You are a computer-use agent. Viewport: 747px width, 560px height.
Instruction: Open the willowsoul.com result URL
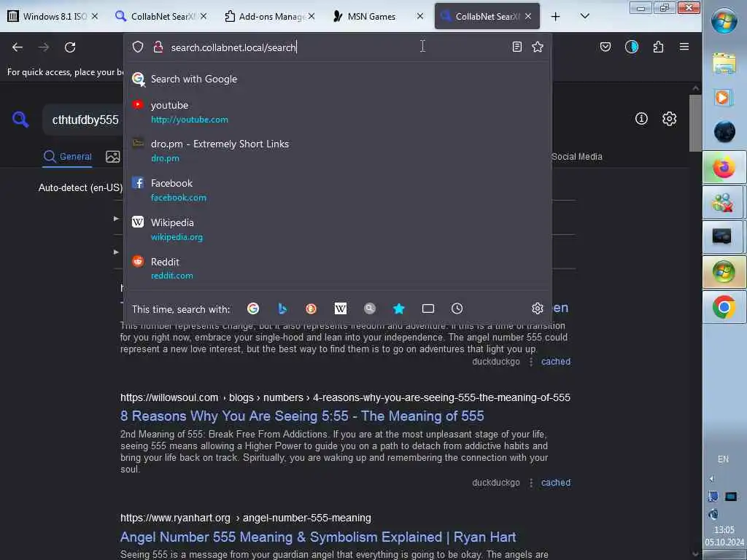(x=345, y=397)
